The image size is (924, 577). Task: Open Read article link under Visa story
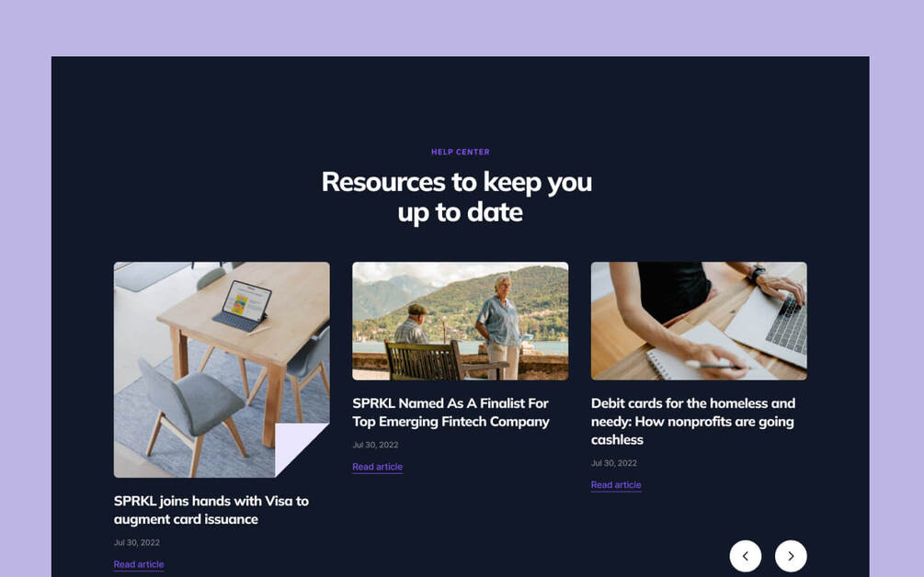(x=139, y=564)
